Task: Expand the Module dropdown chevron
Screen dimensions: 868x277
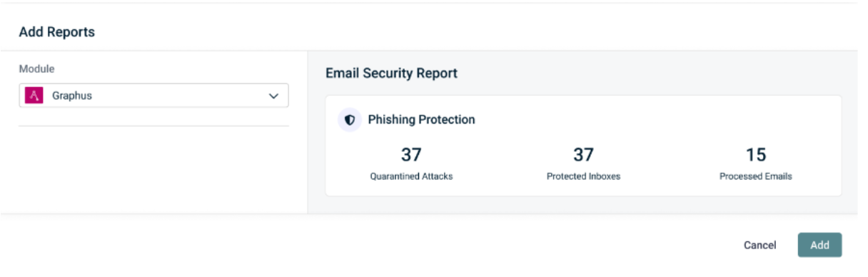Action: pos(273,96)
